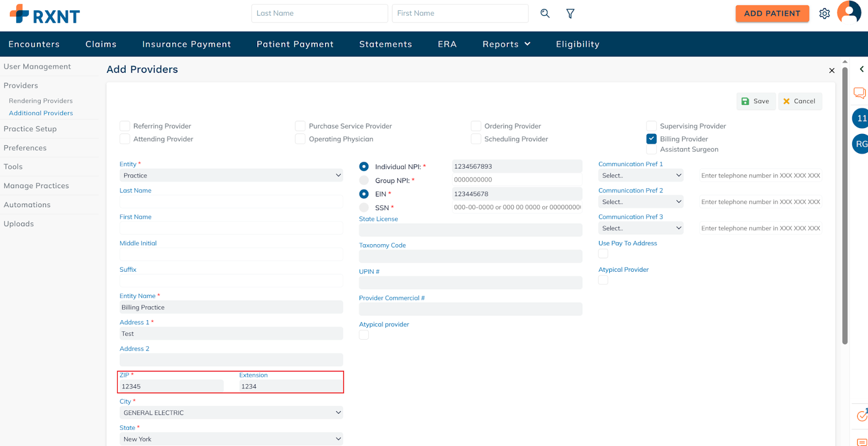This screenshot has width=868, height=446.
Task: Enable the Use Pay To Address checkbox
Action: pyautogui.click(x=603, y=254)
